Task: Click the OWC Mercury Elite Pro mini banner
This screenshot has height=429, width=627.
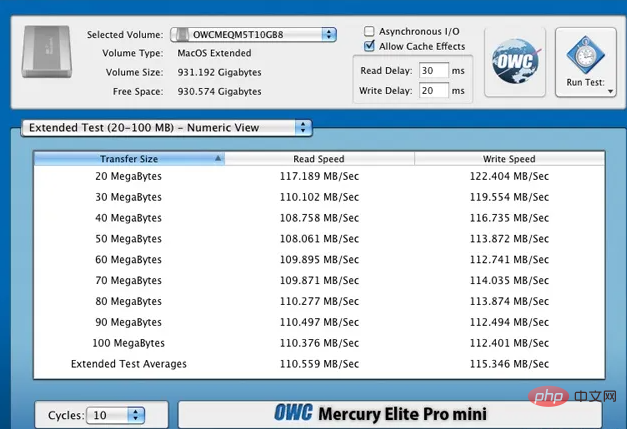Action: click(390, 414)
